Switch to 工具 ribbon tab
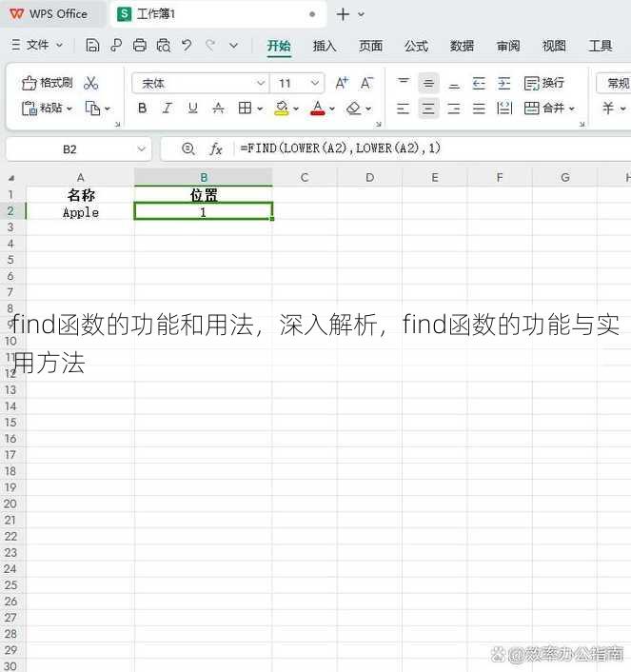This screenshot has width=631, height=672. [601, 46]
